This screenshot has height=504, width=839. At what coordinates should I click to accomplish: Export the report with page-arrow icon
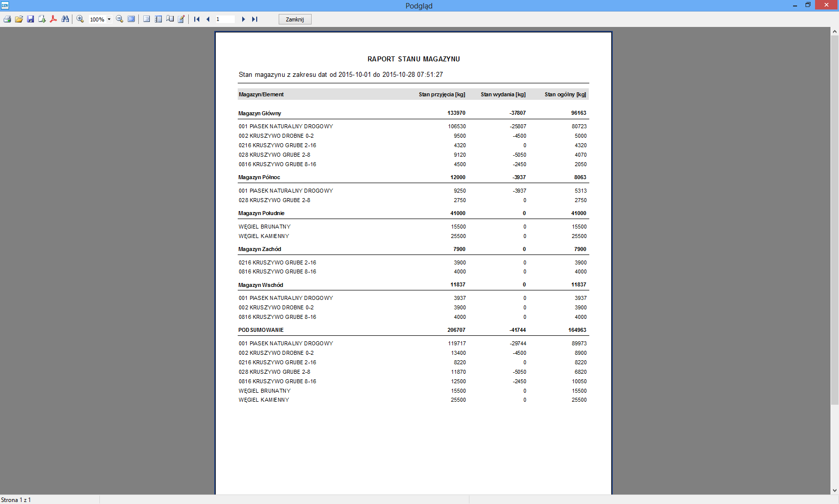[42, 19]
